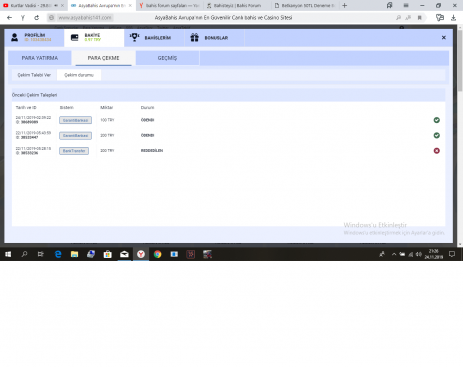The width and height of the screenshot is (463, 367).
Task: Select the Çekim durumu sub-tab
Action: (x=79, y=75)
